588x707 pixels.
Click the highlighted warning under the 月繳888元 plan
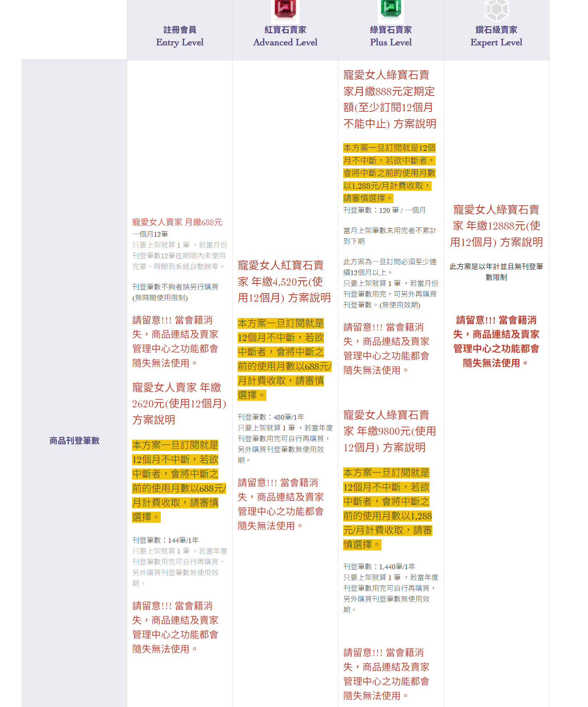[x=389, y=173]
